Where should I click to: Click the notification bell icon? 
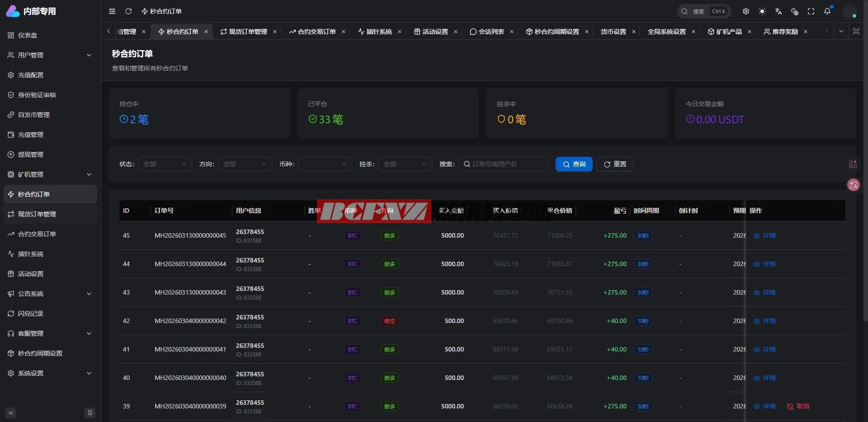pyautogui.click(x=827, y=11)
